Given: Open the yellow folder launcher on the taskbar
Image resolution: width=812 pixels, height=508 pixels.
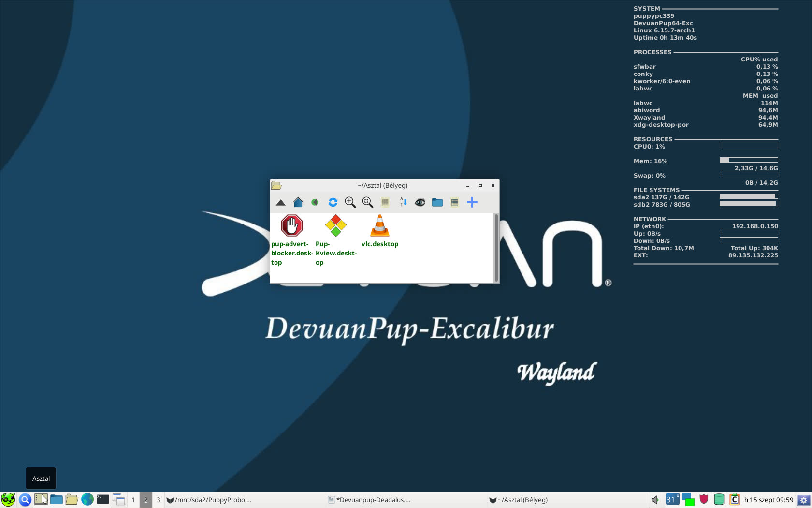Looking at the screenshot, I should (x=72, y=500).
